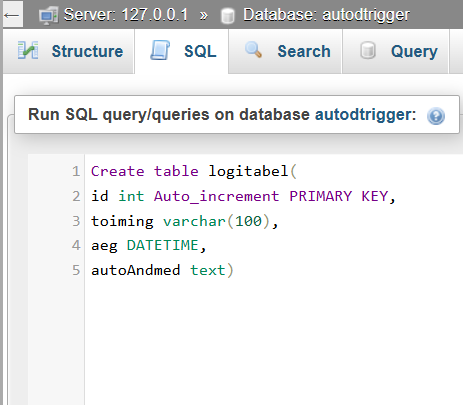Click the empty area of SQL editor

pyautogui.click(x=273, y=340)
